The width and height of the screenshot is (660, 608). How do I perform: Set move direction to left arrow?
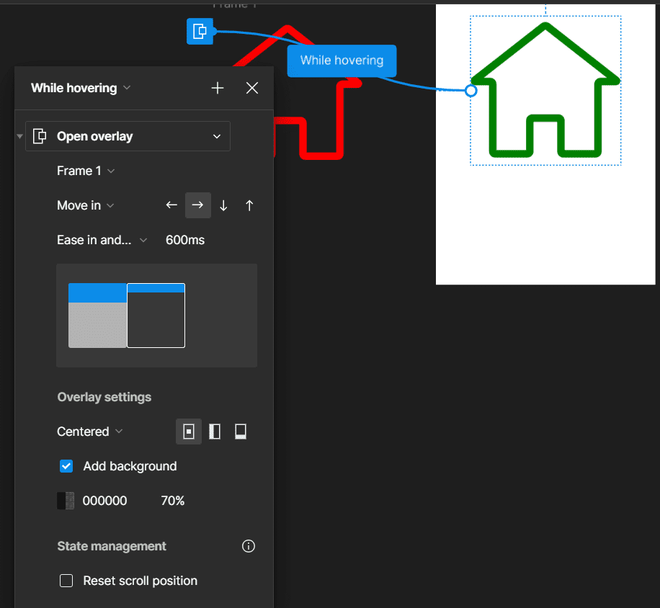tap(171, 205)
